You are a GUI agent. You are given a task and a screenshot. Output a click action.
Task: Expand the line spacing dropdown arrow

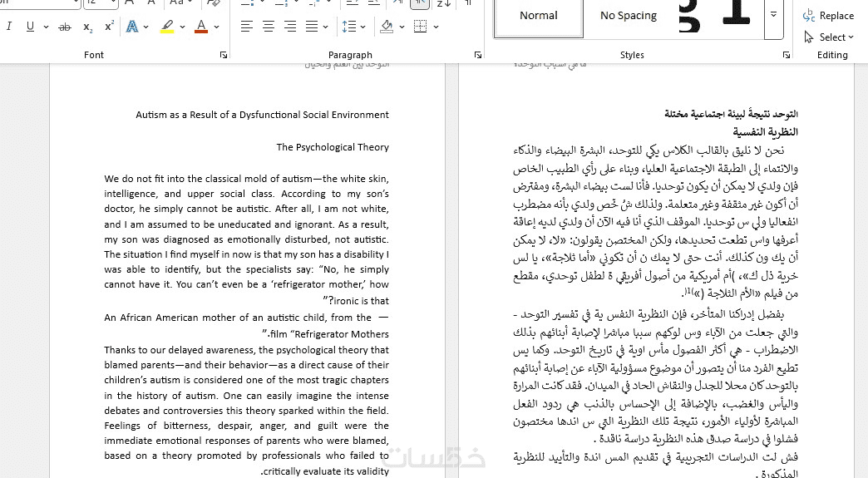tap(362, 27)
